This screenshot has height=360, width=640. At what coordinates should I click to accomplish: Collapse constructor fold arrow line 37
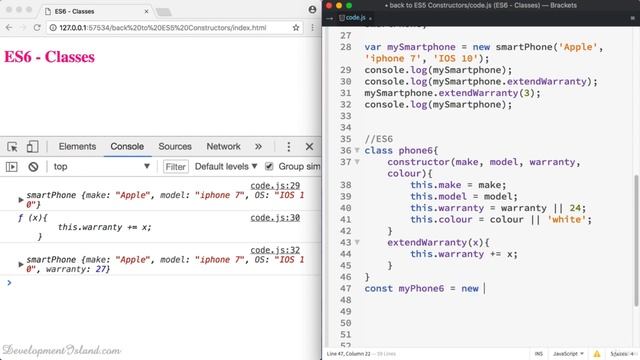357,162
